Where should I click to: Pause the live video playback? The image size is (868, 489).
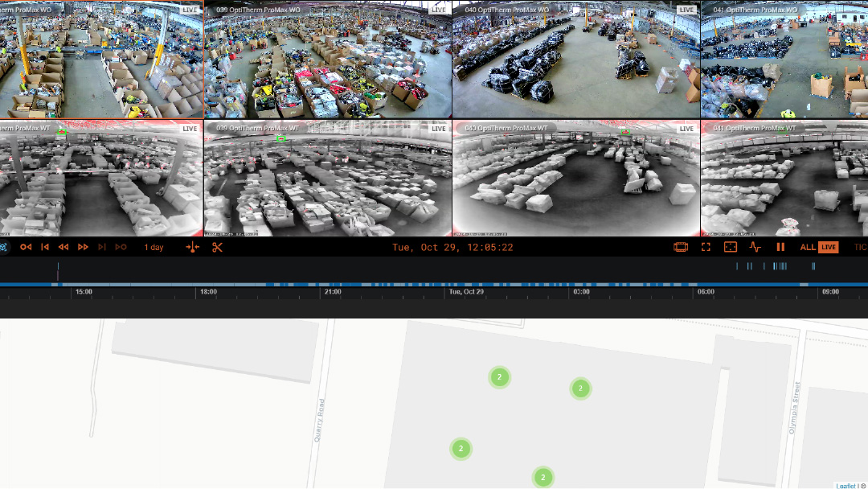point(780,247)
